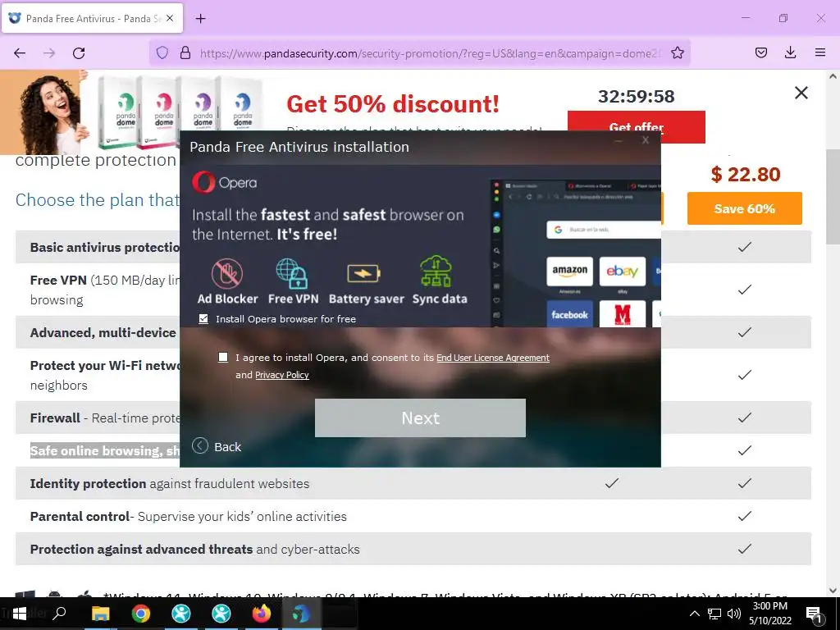Click the Identity protection row text
The image size is (840, 630).
coord(169,484)
